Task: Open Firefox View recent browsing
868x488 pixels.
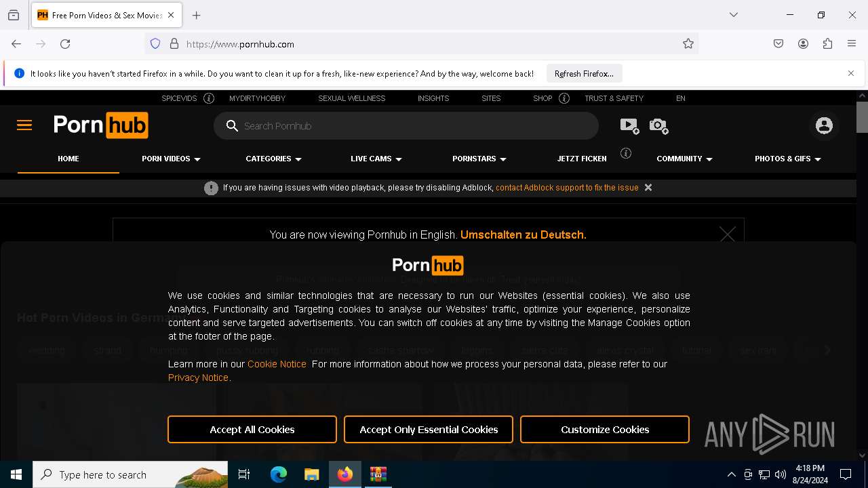Action: [14, 15]
